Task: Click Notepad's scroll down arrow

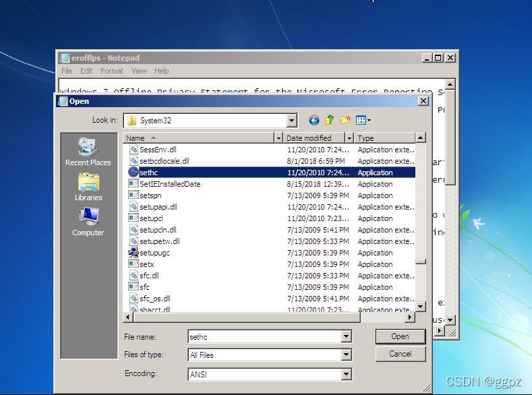Action: pos(450,320)
